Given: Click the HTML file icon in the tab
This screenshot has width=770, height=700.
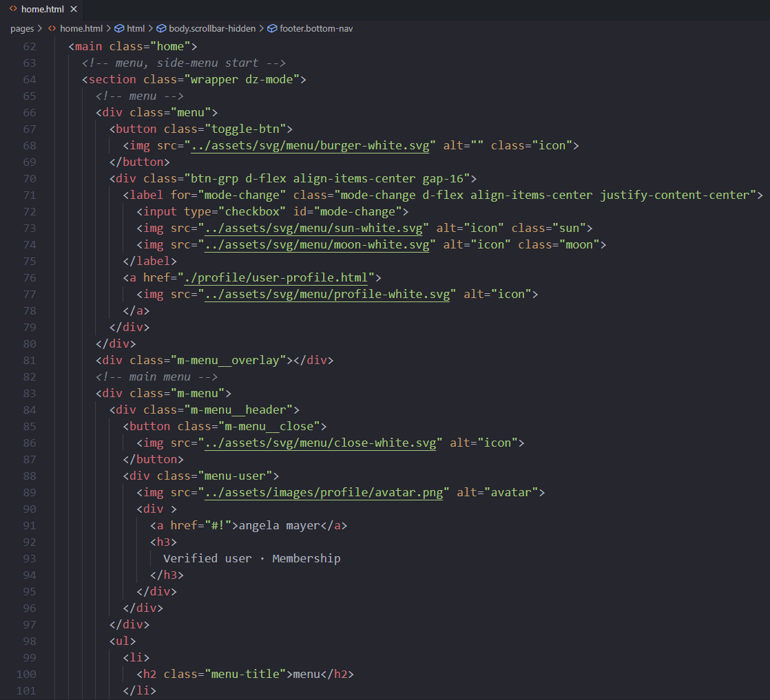Looking at the screenshot, I should click(13, 10).
